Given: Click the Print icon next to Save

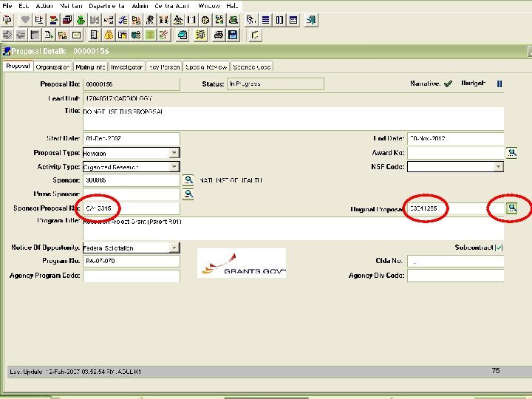Looking at the screenshot, I should coord(219,35).
